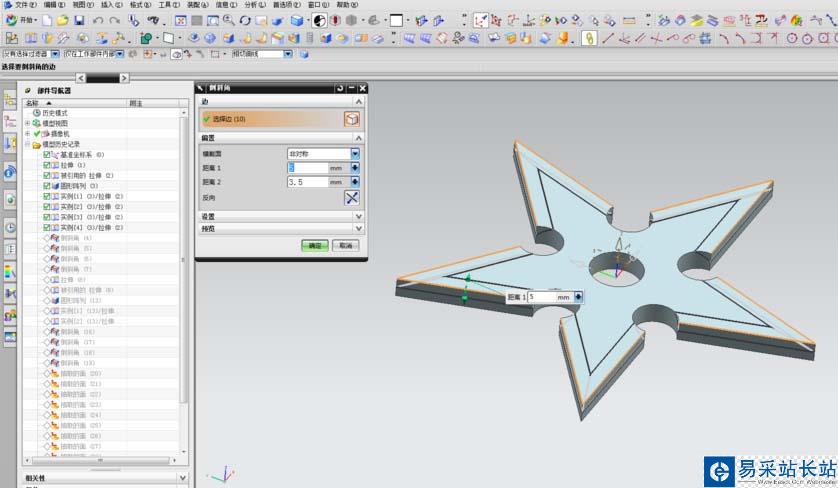Toggle checkbox for 实例[1] (3)/拉伸 (2)
Viewport: 838px width, 488px height.
click(x=46, y=196)
